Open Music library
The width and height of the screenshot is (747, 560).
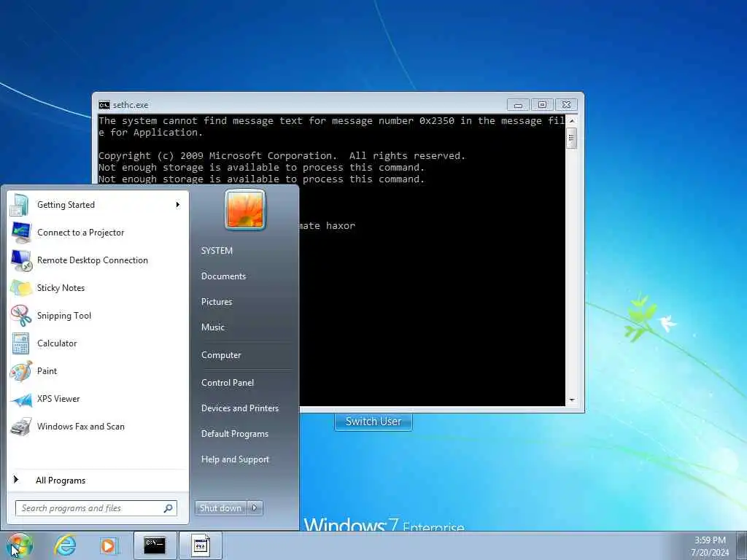[212, 327]
